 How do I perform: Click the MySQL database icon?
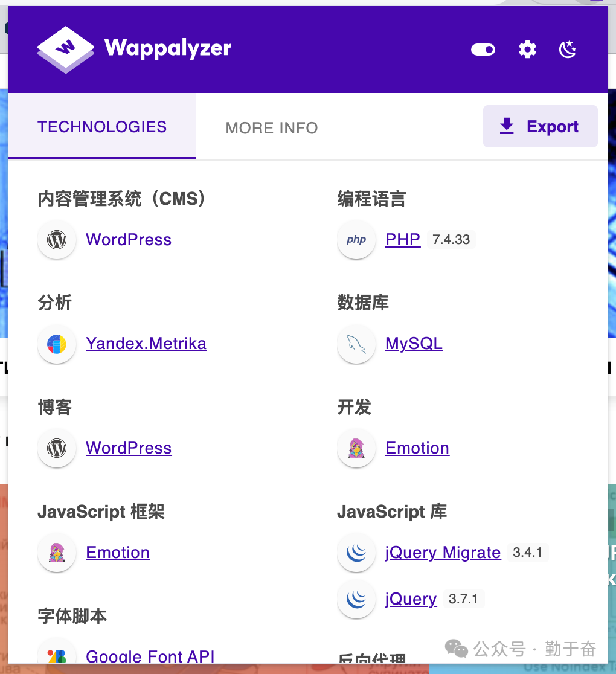click(x=356, y=344)
